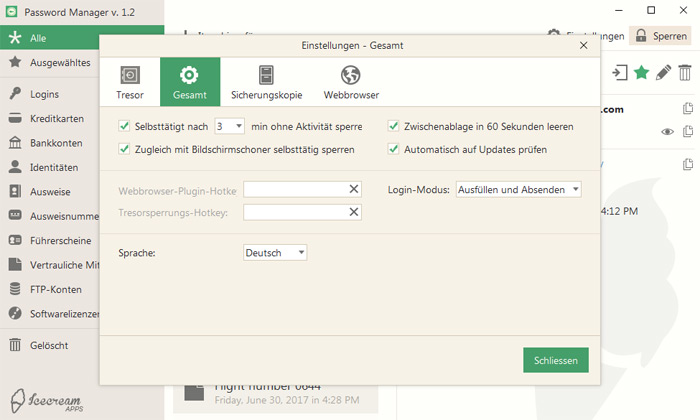Maximize the Password Manager window
Viewport: 700px width, 420px height.
[x=651, y=10]
